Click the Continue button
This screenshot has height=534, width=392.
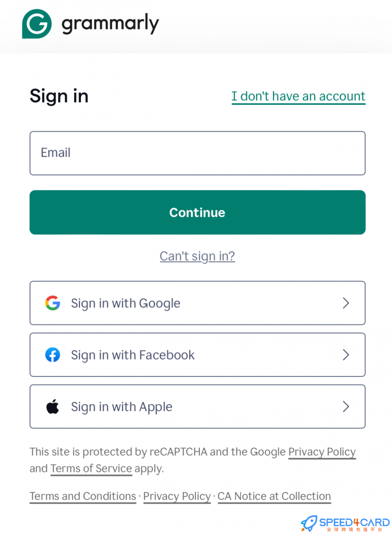[x=197, y=212]
